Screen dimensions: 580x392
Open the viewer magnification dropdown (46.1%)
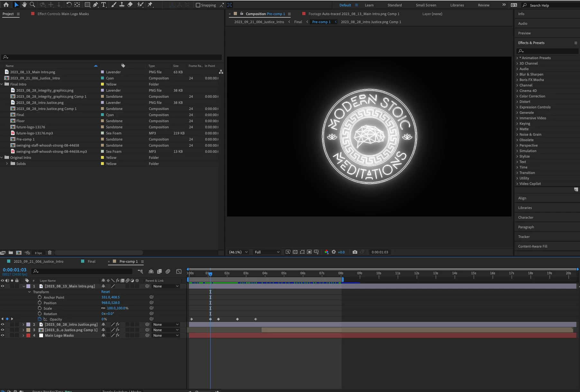[x=238, y=252]
